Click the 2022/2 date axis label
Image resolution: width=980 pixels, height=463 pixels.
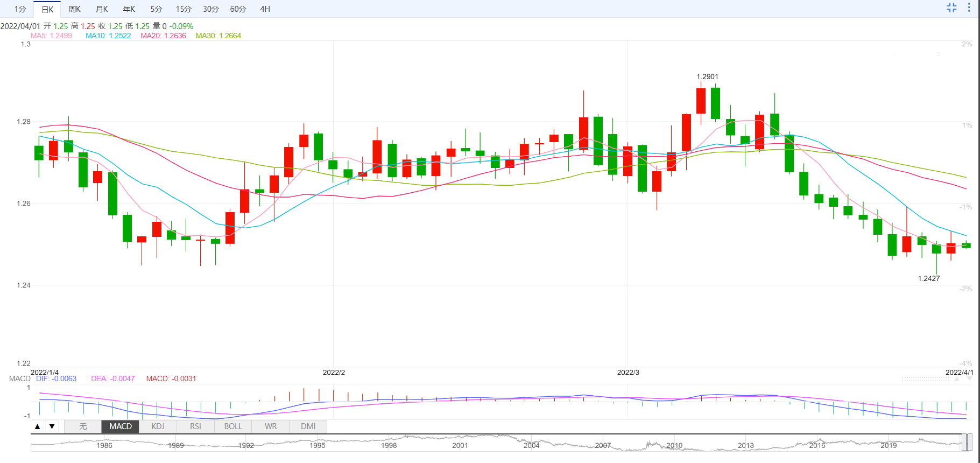334,372
